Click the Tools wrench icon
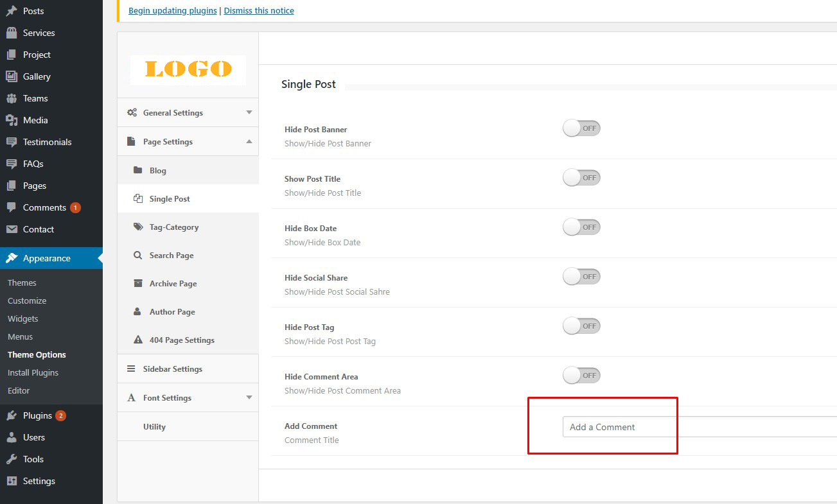The width and height of the screenshot is (837, 504). pos(12,459)
